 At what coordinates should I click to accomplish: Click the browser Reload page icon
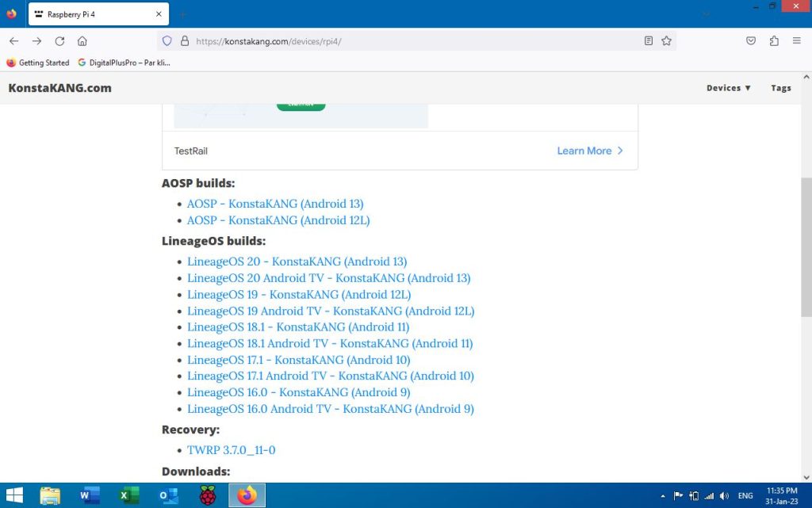coord(59,41)
